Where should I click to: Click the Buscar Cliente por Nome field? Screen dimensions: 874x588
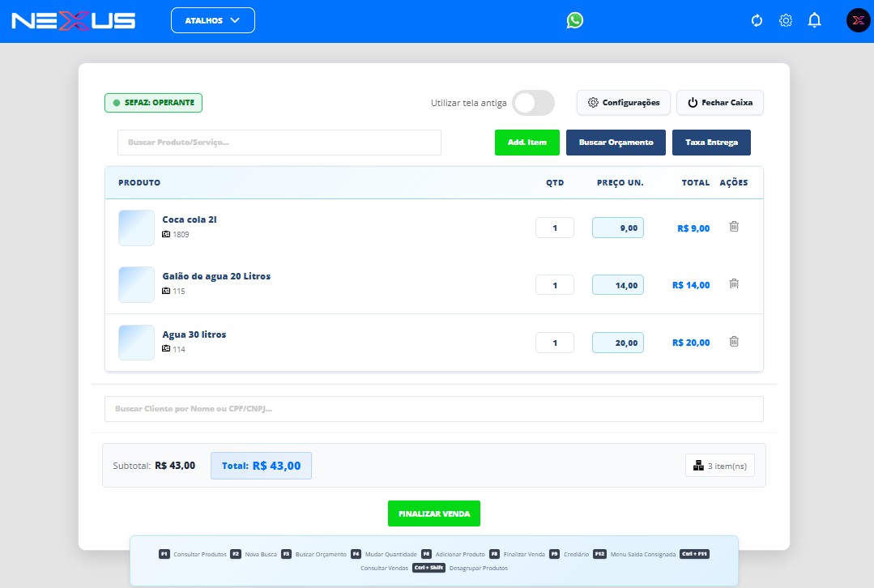433,409
